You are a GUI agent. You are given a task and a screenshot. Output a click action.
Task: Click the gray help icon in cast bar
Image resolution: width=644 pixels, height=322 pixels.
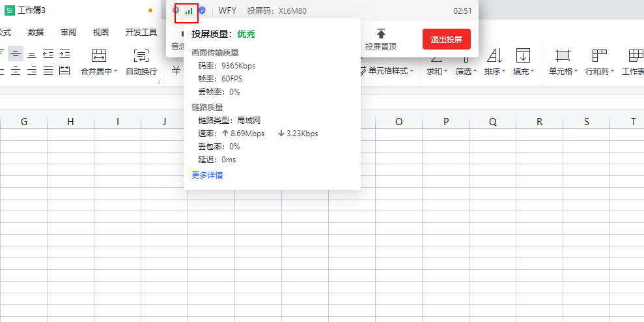coord(176,10)
